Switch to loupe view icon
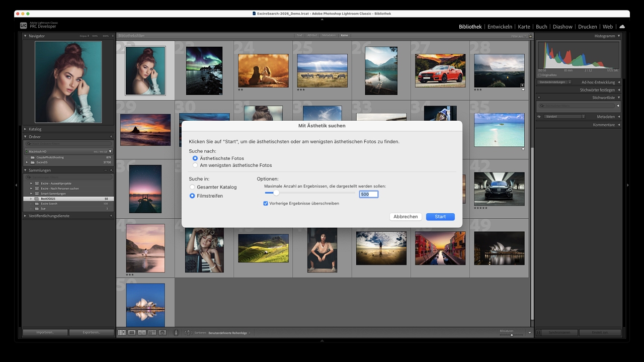 [132, 333]
